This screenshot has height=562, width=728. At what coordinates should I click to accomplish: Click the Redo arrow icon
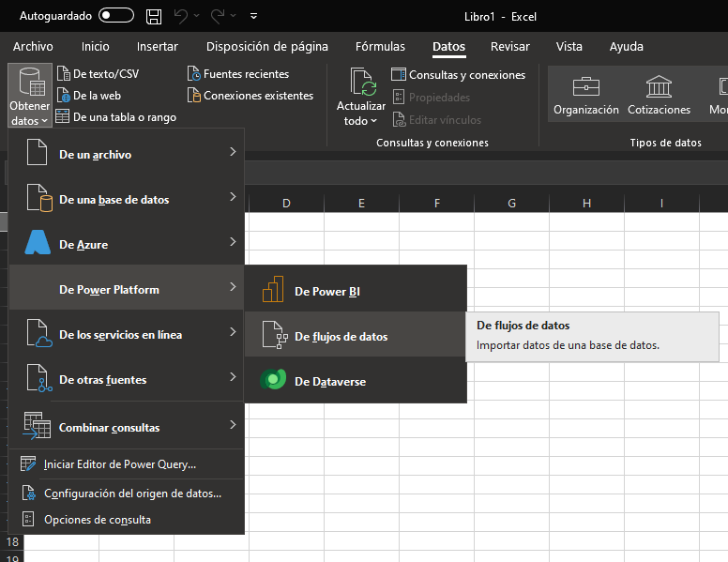tap(218, 16)
